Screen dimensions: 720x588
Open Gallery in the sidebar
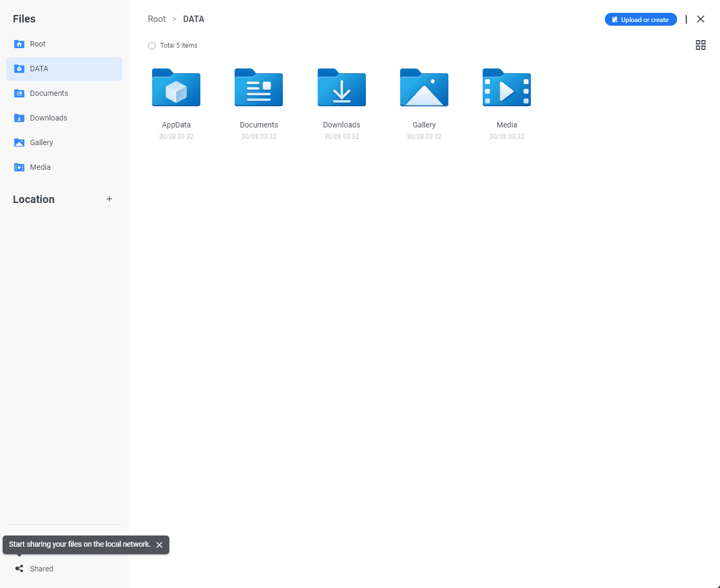click(x=64, y=142)
